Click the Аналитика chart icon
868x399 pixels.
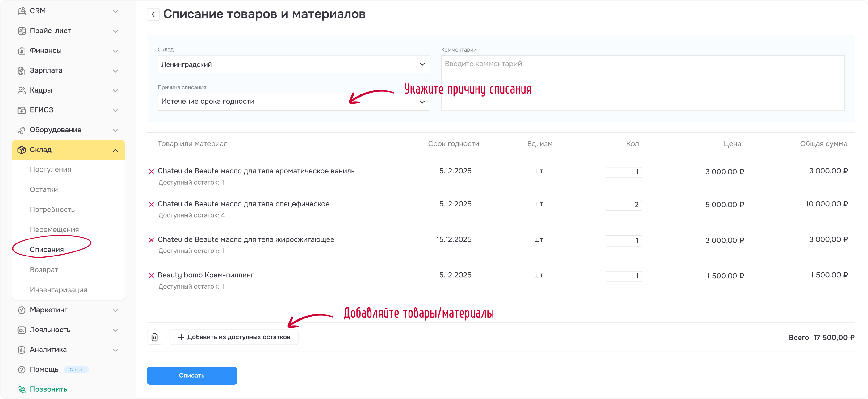pyautogui.click(x=22, y=350)
